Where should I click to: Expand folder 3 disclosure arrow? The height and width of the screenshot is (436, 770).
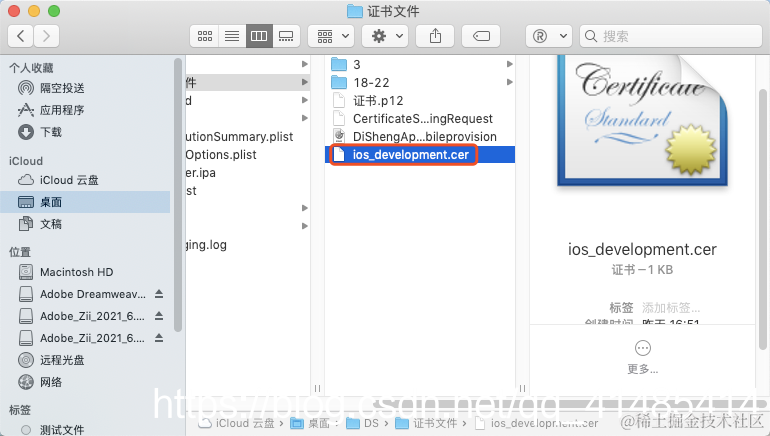(x=510, y=64)
